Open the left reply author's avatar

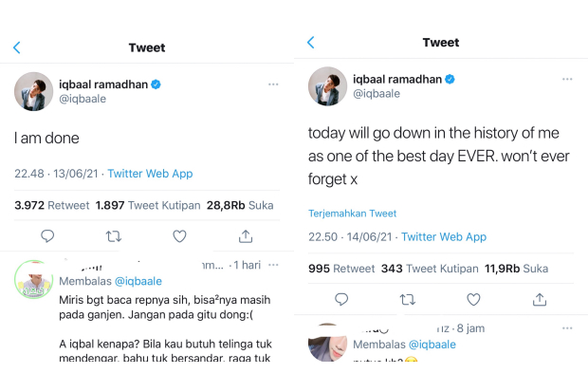[33, 280]
